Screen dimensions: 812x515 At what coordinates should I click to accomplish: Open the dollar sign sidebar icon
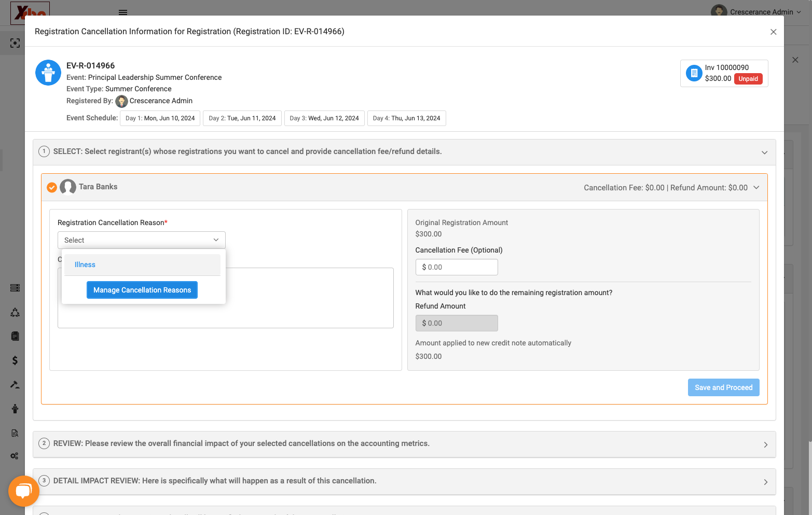pos(15,360)
